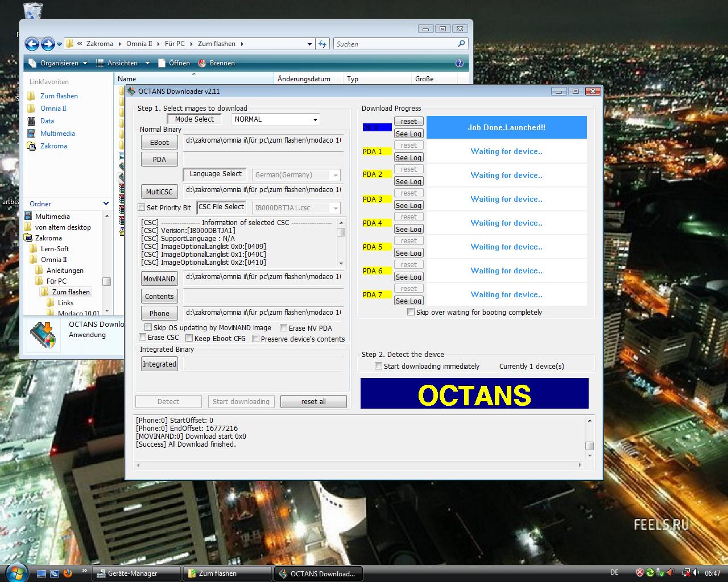Enable Erase NV PDA checkbox
This screenshot has width=728, height=582.
(283, 328)
